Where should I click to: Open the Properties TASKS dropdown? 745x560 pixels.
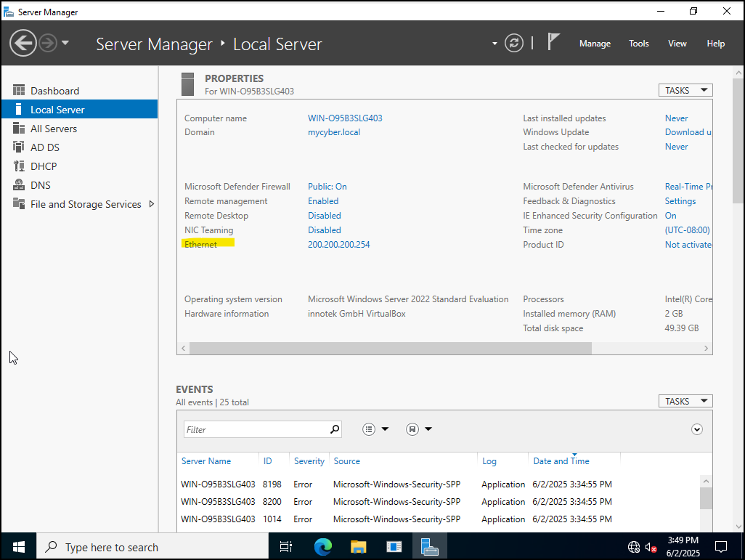[x=685, y=91]
